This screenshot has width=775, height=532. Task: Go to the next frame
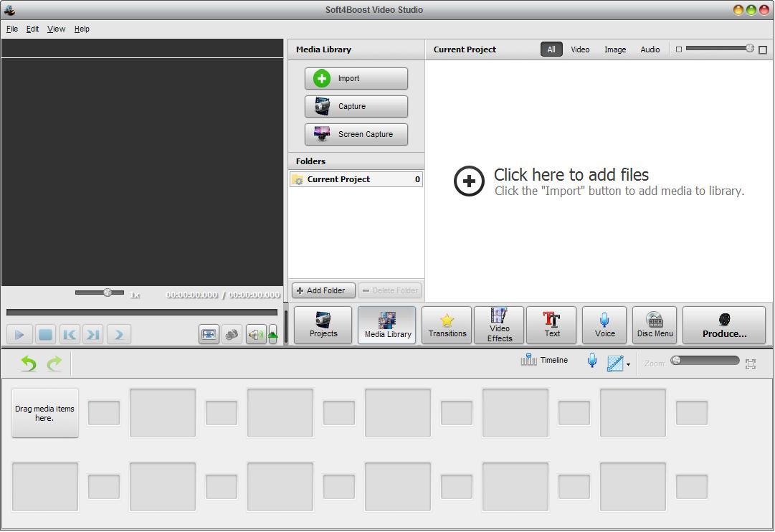93,335
